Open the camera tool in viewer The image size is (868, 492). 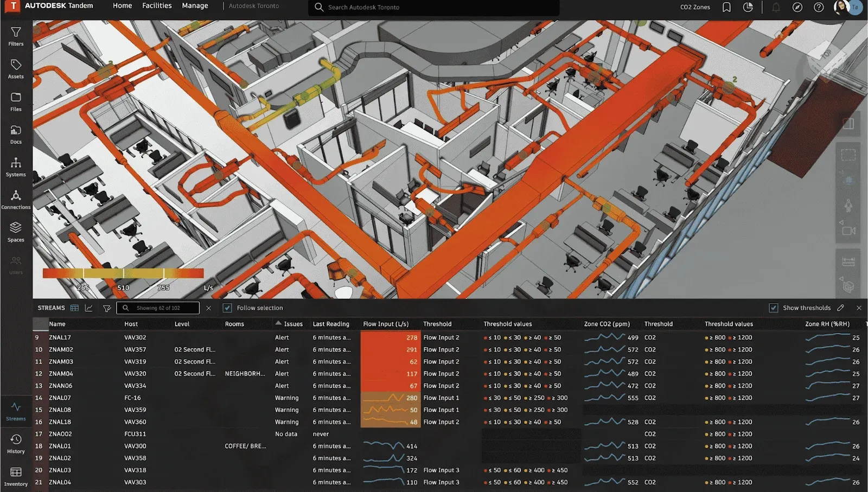pos(848,231)
